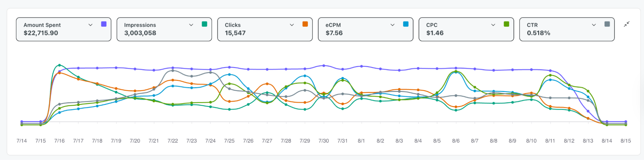Click the orange Clicks color swatch

(305, 24)
